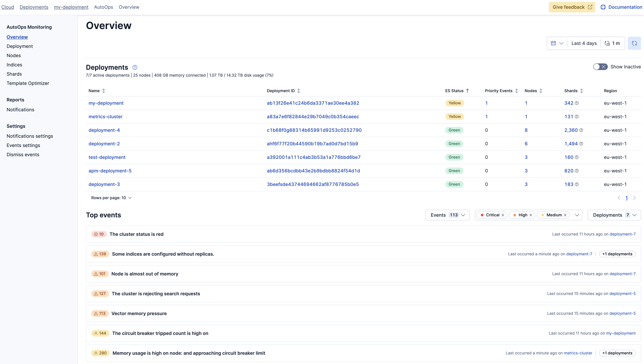
Task: Go to previous page arrow
Action: (x=619, y=198)
